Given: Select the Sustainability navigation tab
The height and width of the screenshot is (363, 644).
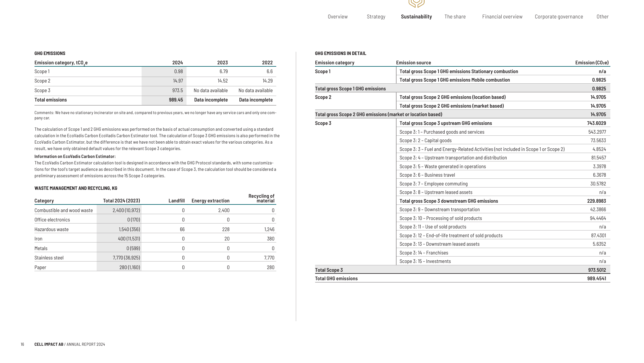Looking at the screenshot, I should point(416,17).
